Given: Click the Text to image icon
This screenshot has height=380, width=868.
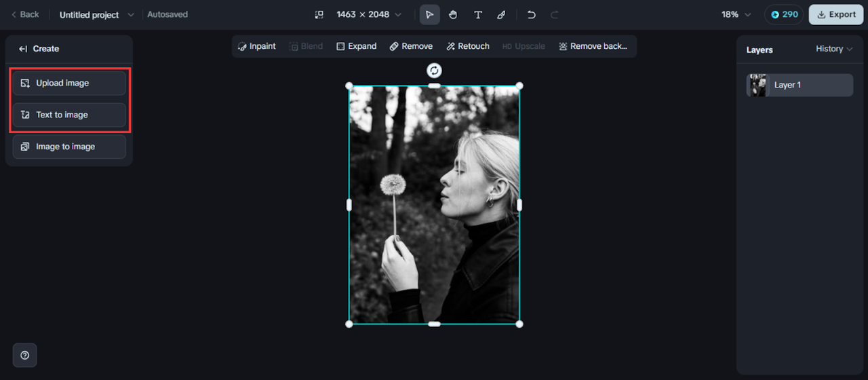Looking at the screenshot, I should (25, 115).
